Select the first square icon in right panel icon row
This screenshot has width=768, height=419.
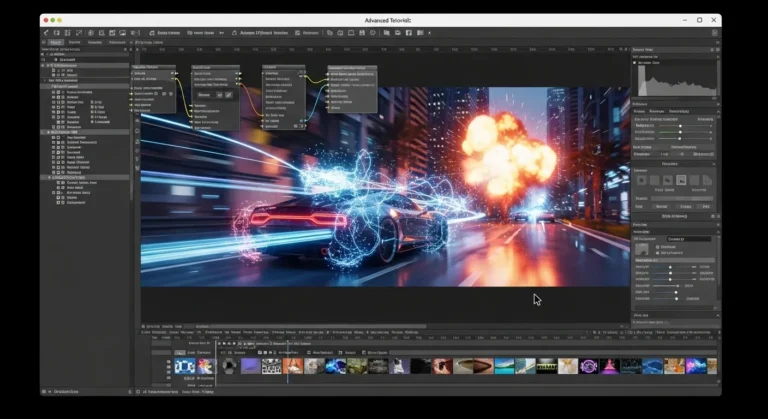pyautogui.click(x=642, y=180)
